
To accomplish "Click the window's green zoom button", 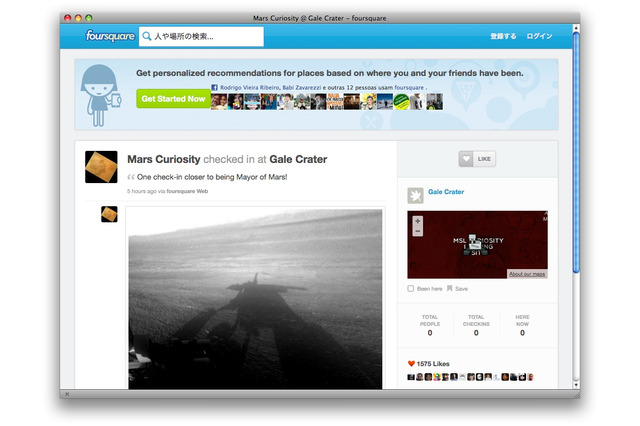I will click(x=89, y=18).
